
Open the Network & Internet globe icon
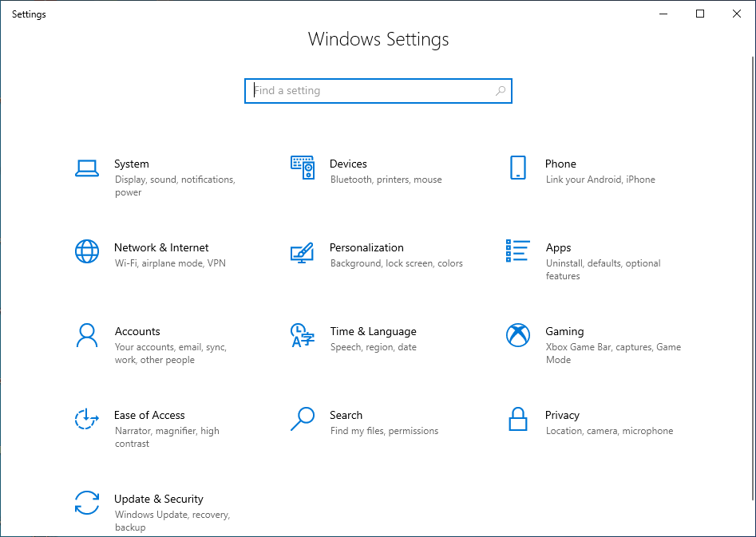[87, 251]
